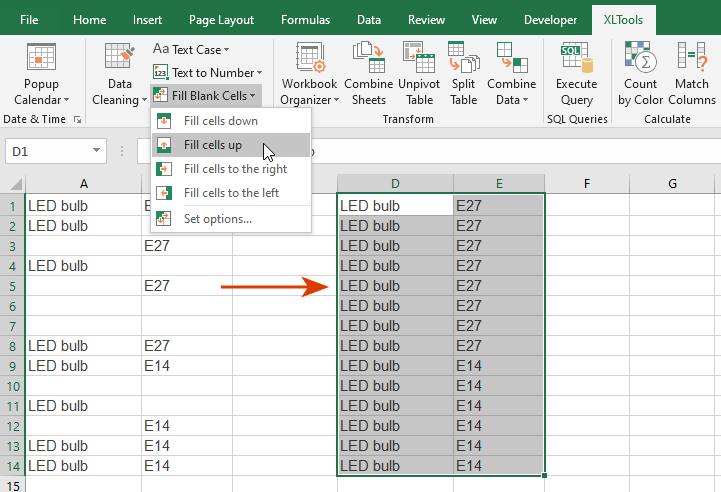721x492 pixels.
Task: Expand the Workbook Organizer dropdown arrow
Action: [336, 100]
